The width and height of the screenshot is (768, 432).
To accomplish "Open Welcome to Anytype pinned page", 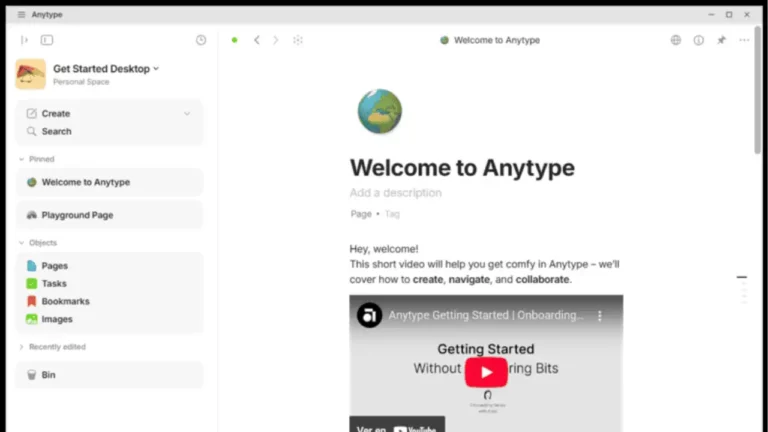I will 110,182.
